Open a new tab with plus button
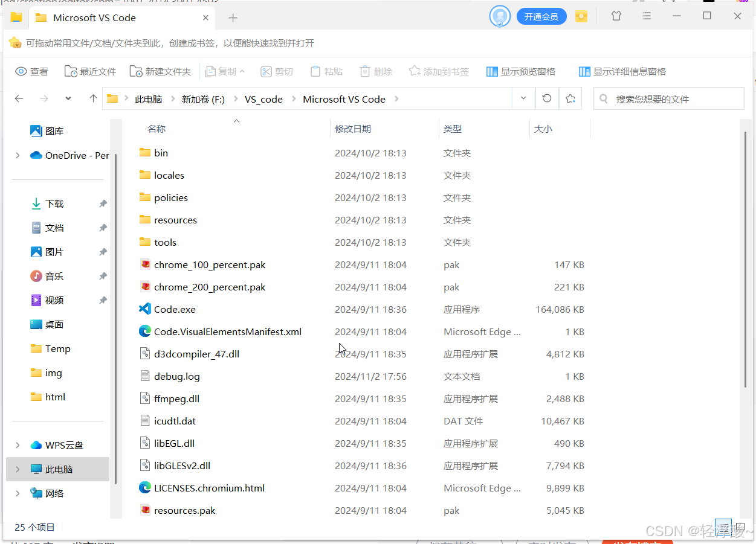Screen dimensions: 756x544 click(233, 18)
